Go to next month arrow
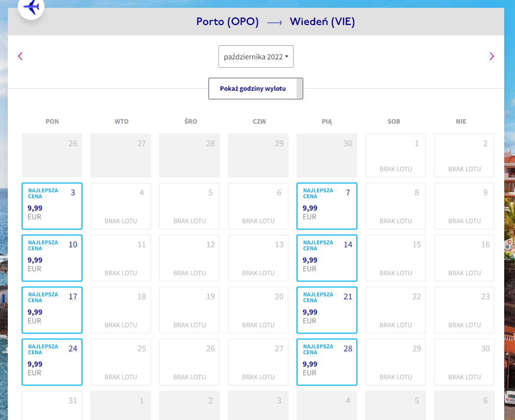Image resolution: width=515 pixels, height=420 pixels. 491,56
